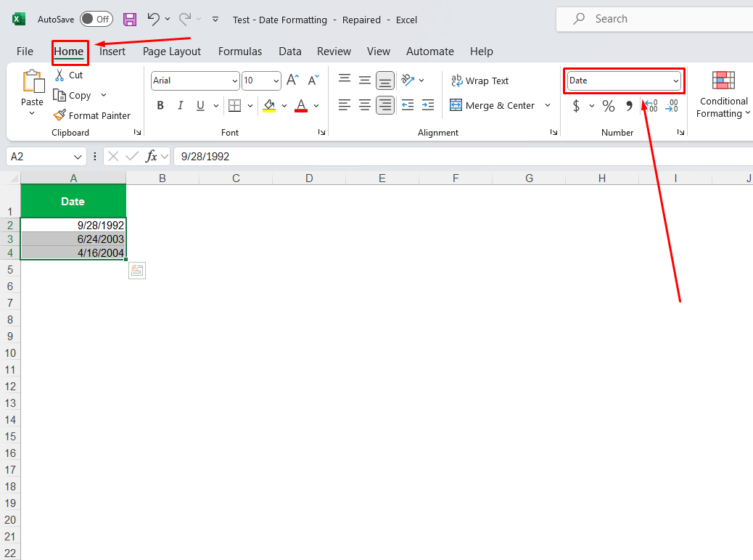Expand fill color options arrow

[284, 106]
